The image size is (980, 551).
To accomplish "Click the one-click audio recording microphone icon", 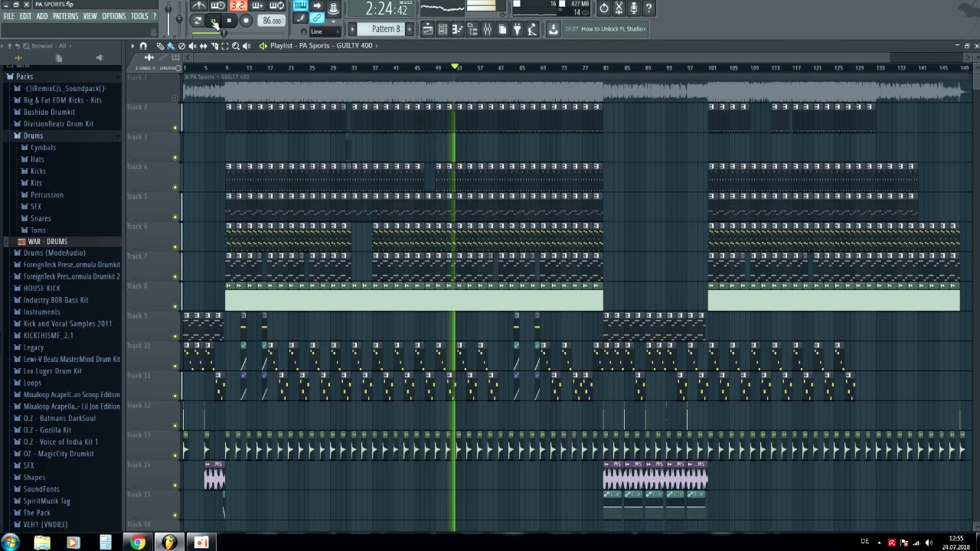I will pyautogui.click(x=633, y=8).
